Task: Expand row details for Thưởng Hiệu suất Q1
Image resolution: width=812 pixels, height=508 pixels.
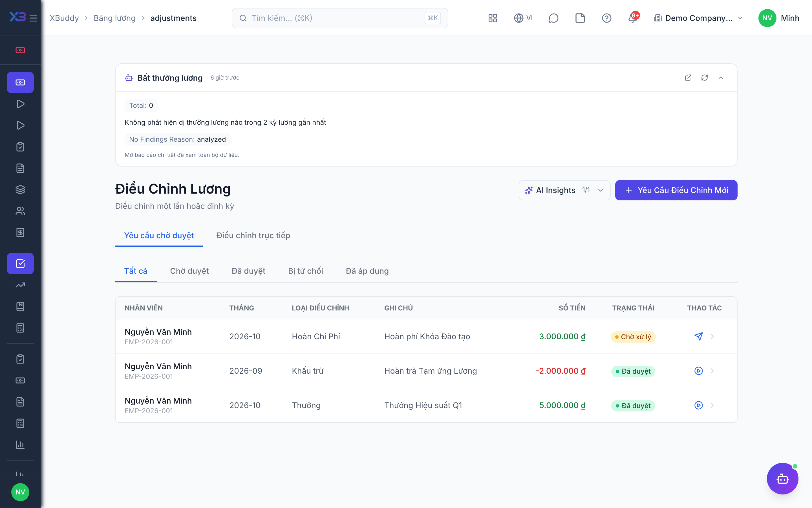Action: 712,405
